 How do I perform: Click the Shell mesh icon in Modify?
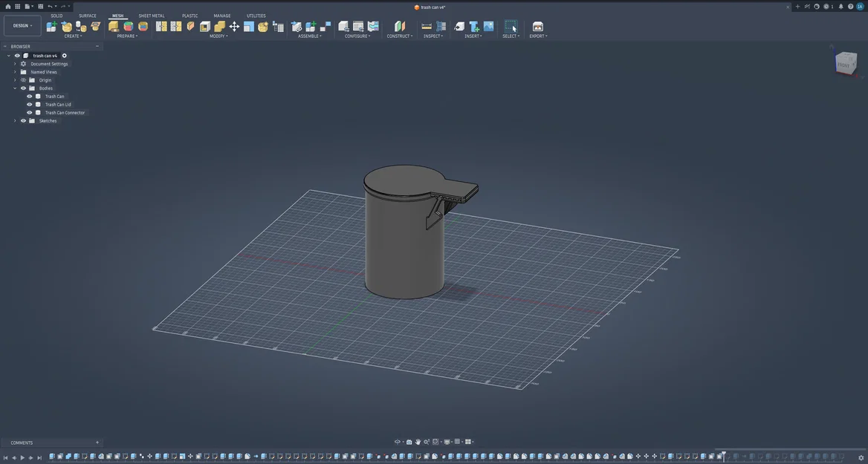coord(205,27)
